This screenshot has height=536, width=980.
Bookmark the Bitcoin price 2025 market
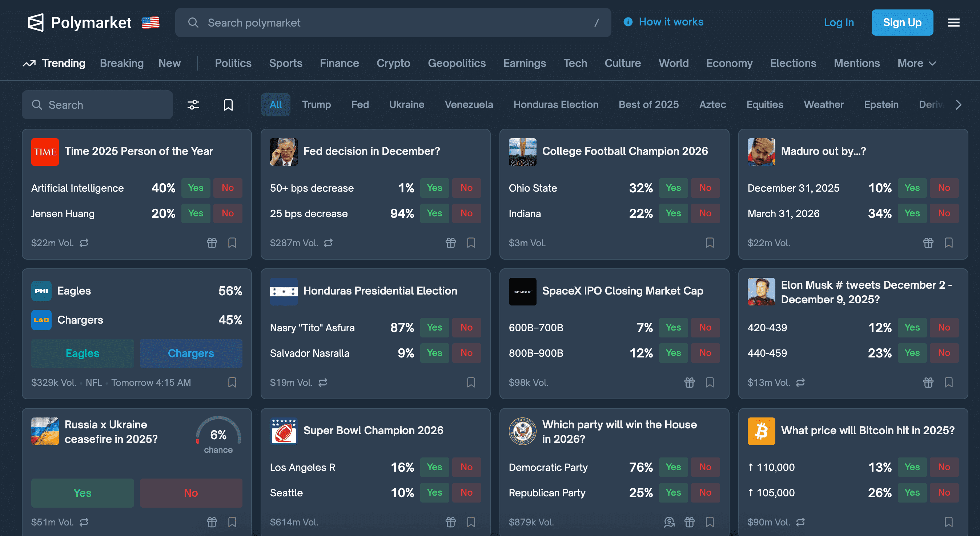click(x=948, y=522)
